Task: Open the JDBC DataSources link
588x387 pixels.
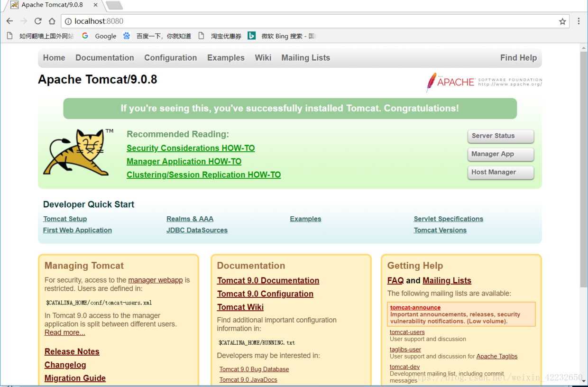Action: coord(197,230)
